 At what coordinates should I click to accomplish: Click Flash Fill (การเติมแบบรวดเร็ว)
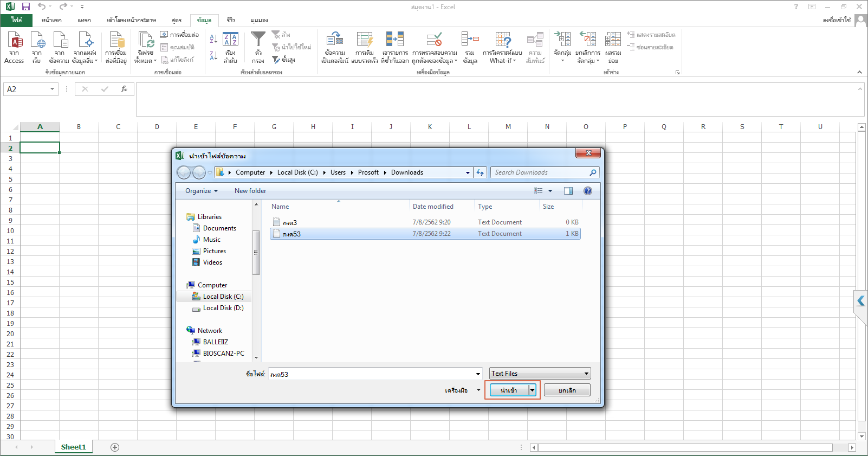pyautogui.click(x=365, y=47)
